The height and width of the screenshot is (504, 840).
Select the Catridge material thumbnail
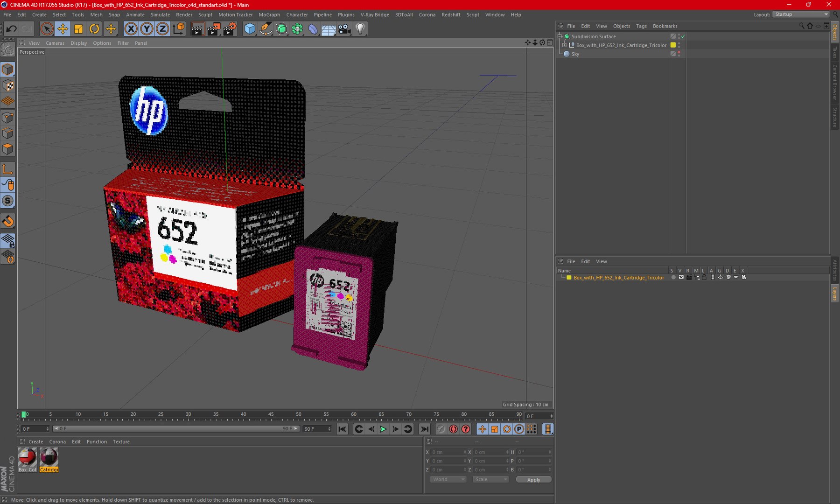[x=49, y=460]
